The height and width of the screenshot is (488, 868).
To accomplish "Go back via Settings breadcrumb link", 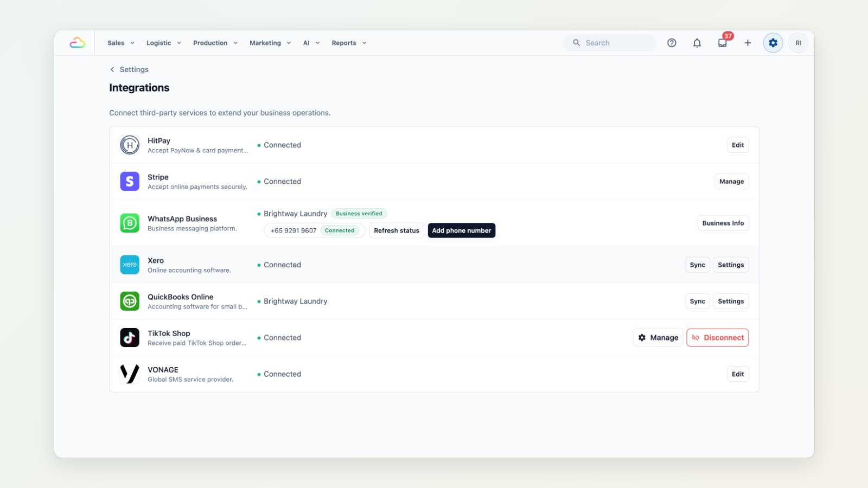I will (134, 69).
